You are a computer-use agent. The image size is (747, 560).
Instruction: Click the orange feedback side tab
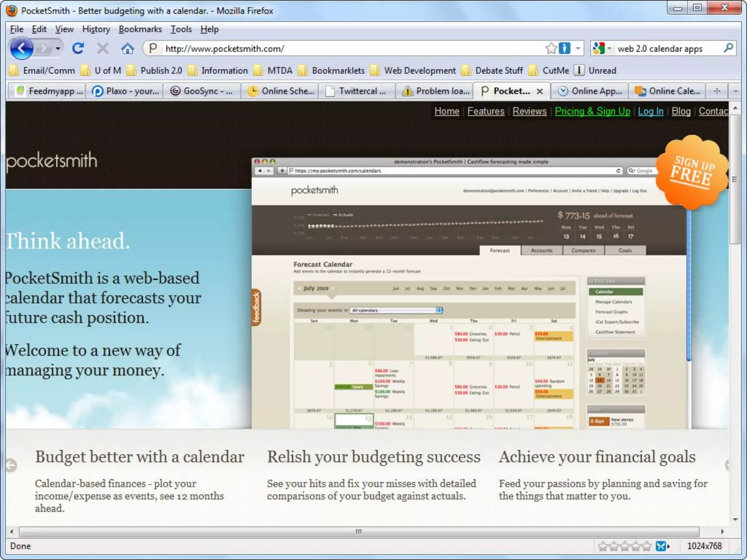(256, 307)
